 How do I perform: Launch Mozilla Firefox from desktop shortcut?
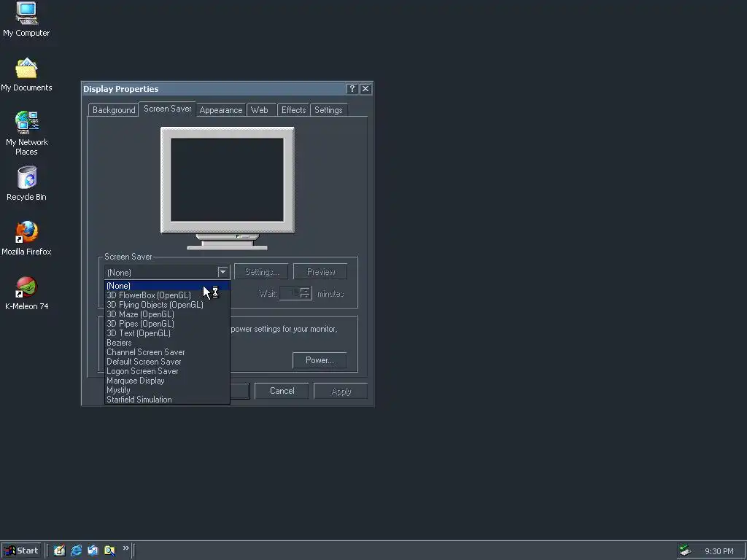26,238
